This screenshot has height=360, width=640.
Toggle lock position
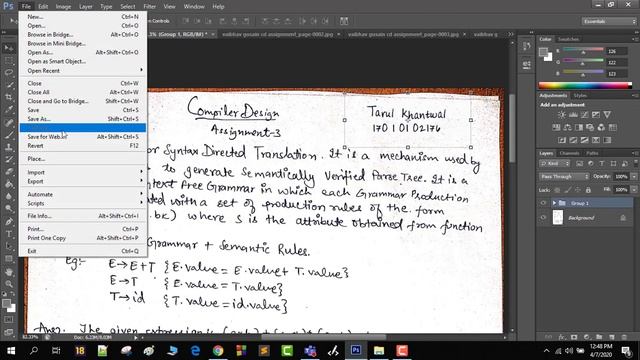[578, 190]
